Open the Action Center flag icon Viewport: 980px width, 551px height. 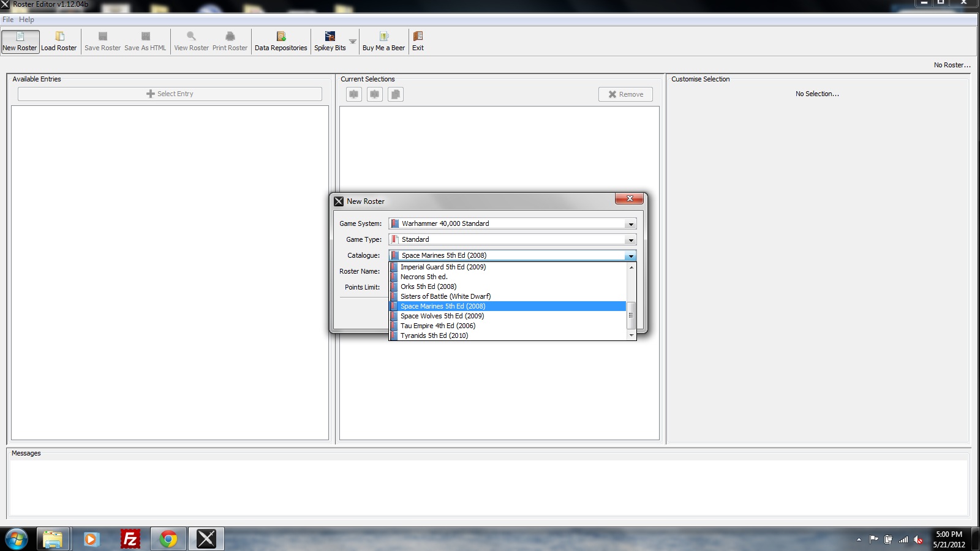pos(874,539)
